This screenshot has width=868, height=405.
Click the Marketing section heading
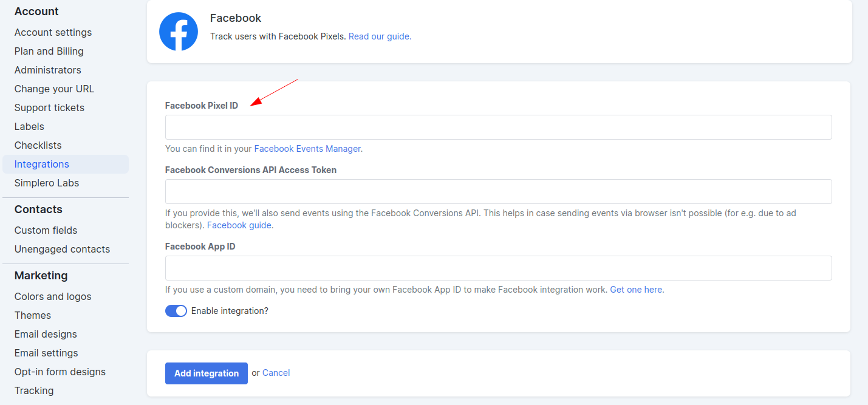(x=41, y=276)
